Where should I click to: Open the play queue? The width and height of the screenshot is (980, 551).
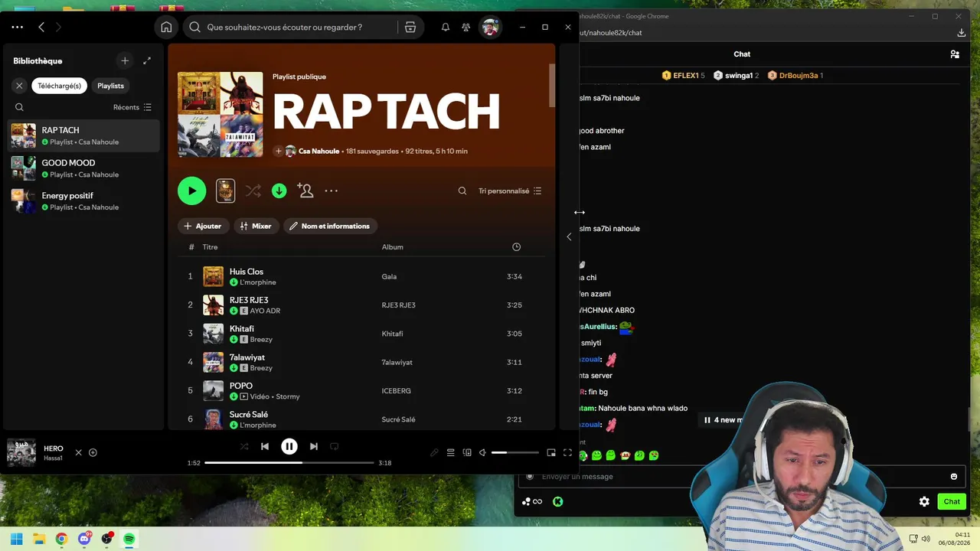coord(451,452)
